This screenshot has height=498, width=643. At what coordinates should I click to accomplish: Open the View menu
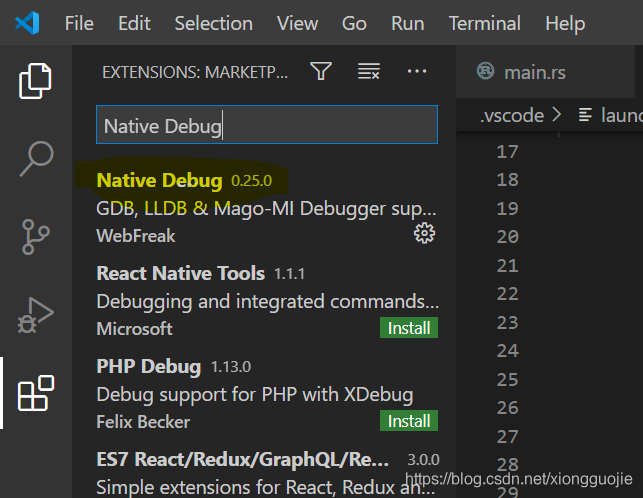pos(297,23)
